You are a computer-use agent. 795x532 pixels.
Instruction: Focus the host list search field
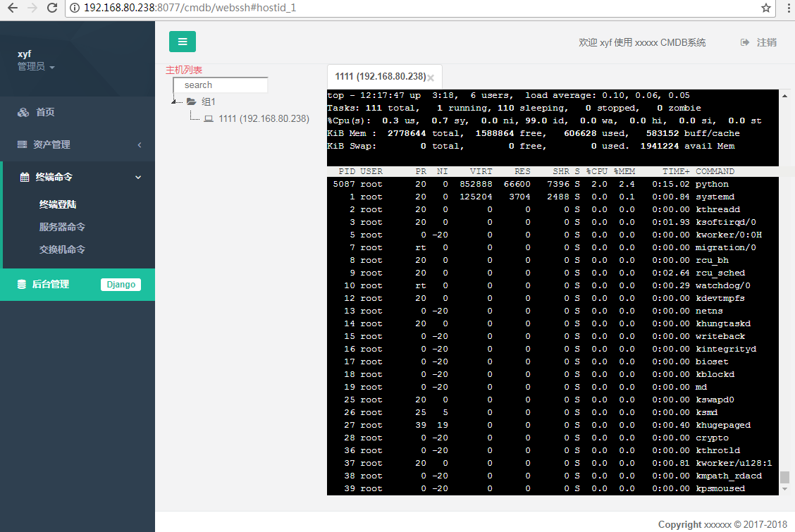221,85
